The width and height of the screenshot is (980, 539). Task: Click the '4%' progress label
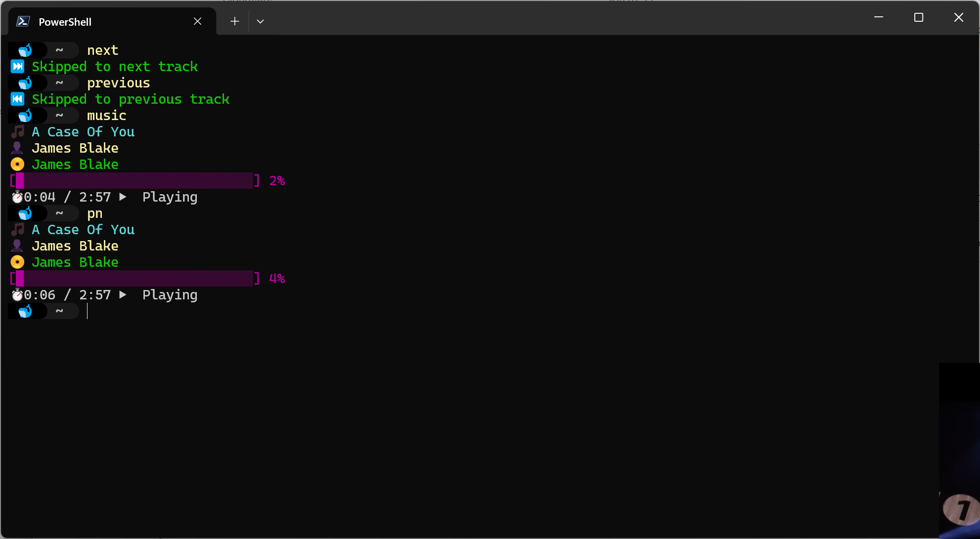[277, 278]
